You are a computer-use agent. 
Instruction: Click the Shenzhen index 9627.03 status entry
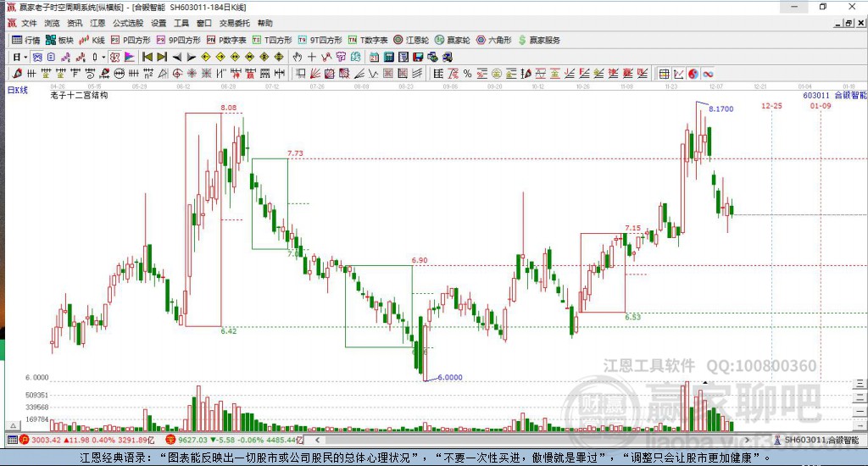point(234,440)
